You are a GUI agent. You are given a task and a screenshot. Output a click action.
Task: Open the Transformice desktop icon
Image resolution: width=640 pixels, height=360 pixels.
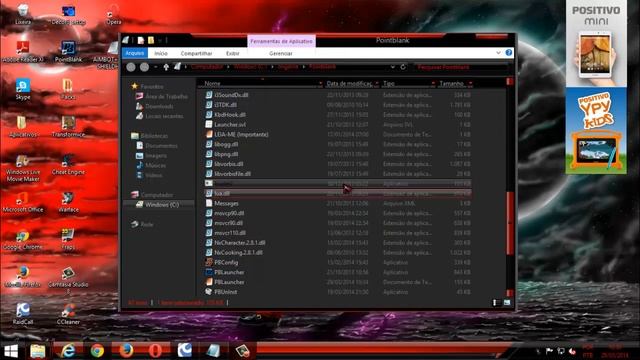68,127
